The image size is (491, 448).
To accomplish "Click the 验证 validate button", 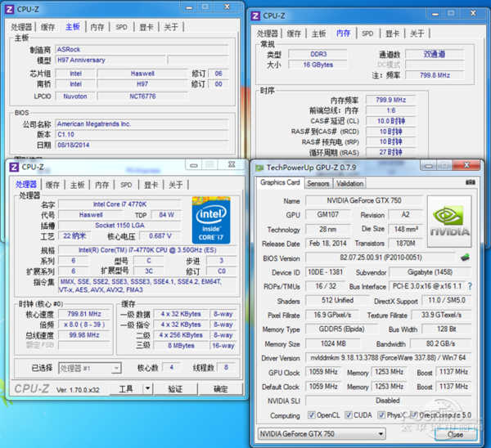I will [175, 389].
